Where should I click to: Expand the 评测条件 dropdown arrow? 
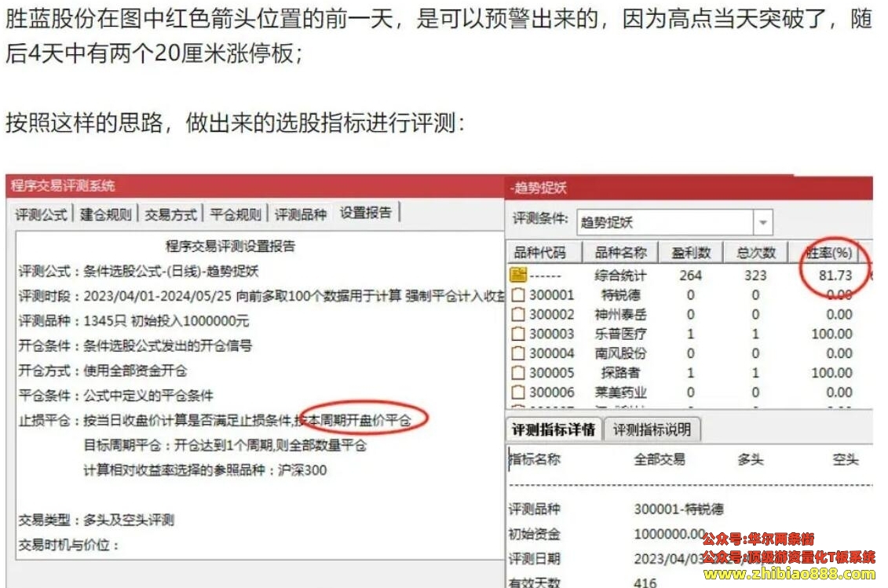click(762, 223)
